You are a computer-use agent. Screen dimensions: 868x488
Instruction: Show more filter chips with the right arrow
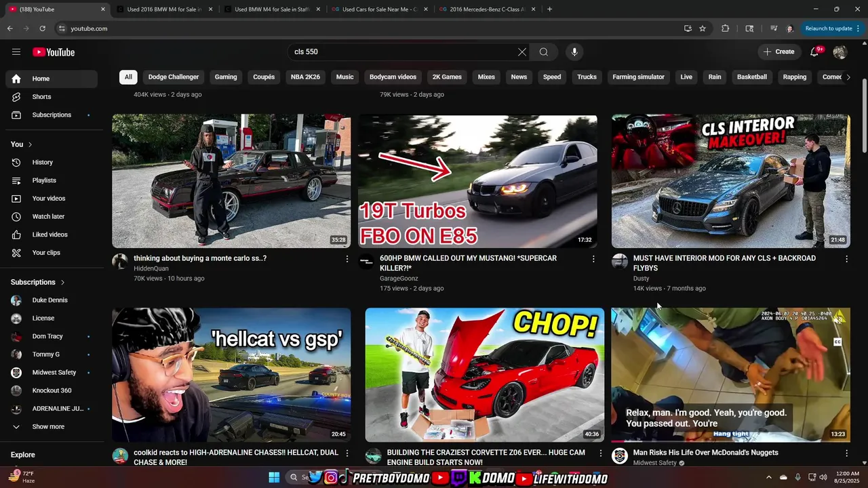[x=848, y=77]
